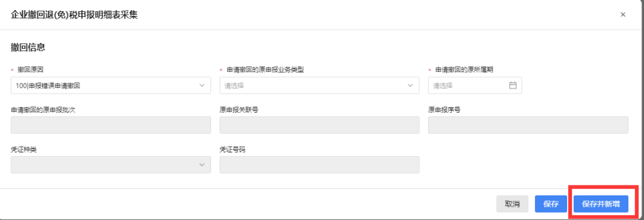Click the 撤回原因 required field label
644x220 pixels.
[30, 70]
